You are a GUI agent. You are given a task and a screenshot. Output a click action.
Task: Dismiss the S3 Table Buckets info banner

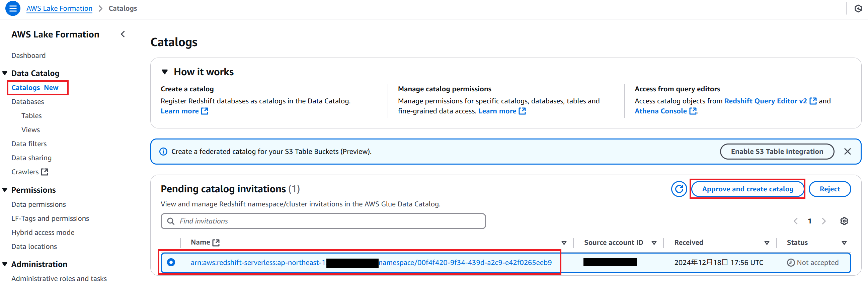click(x=848, y=152)
